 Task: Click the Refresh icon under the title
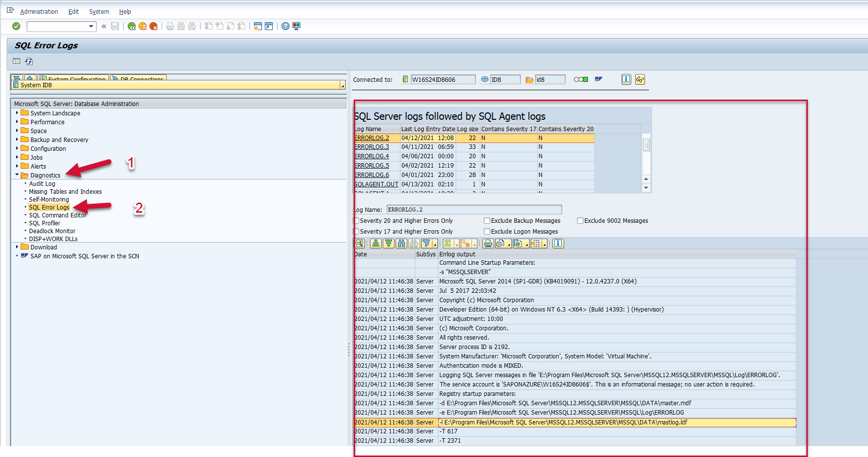pyautogui.click(x=29, y=61)
